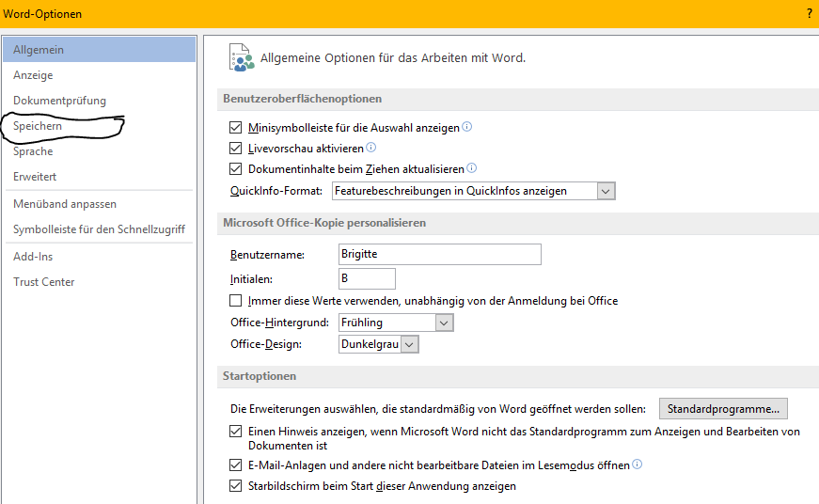The height and width of the screenshot is (504, 819).
Task: Toggle Starbildschirm beim Start anzeigen checkbox
Action: pos(236,486)
